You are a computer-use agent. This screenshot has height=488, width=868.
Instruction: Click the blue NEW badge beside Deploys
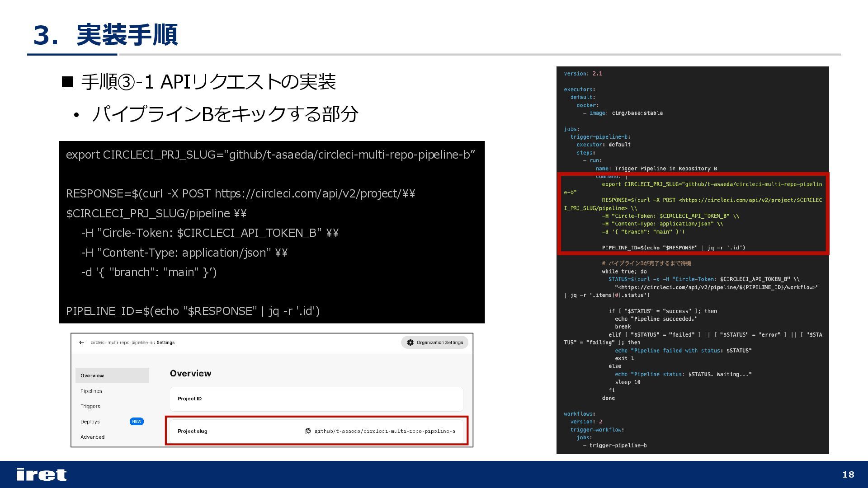(x=137, y=422)
